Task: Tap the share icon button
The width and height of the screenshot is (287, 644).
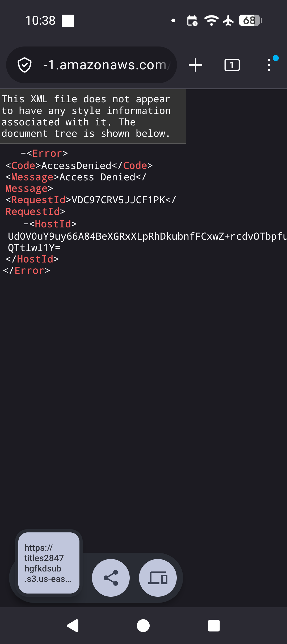Action: pos(111,578)
